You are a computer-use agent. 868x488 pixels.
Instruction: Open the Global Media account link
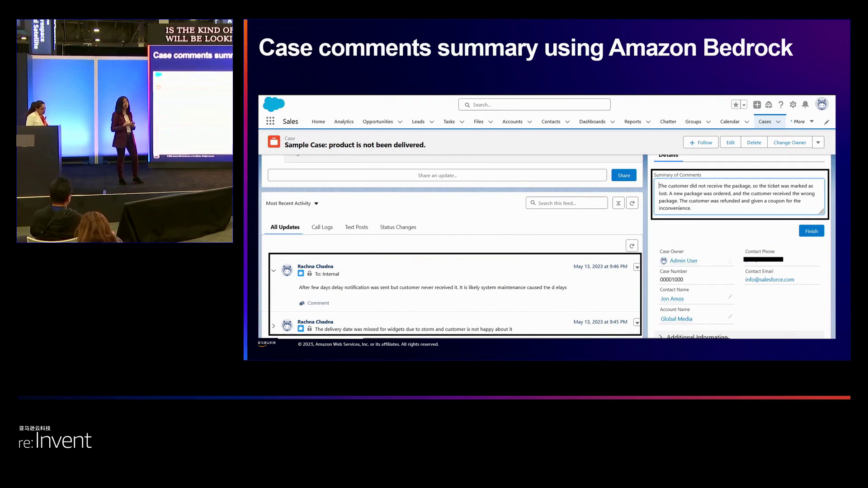pyautogui.click(x=676, y=319)
